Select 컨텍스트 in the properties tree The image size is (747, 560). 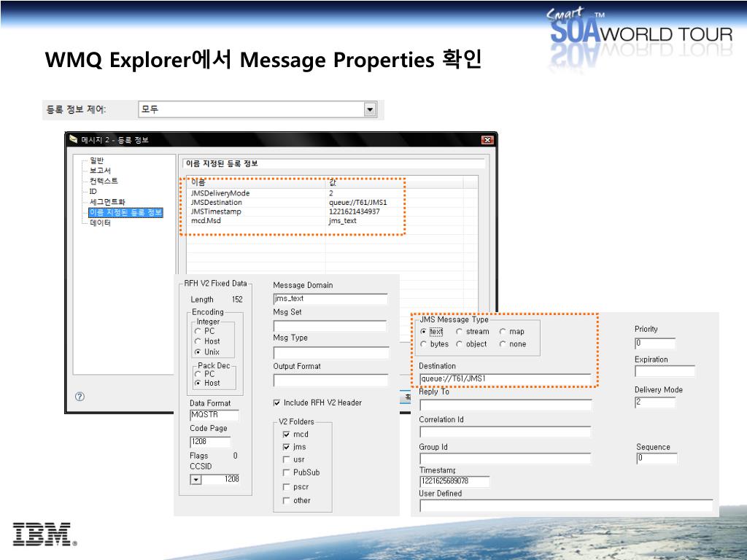pyautogui.click(x=104, y=181)
